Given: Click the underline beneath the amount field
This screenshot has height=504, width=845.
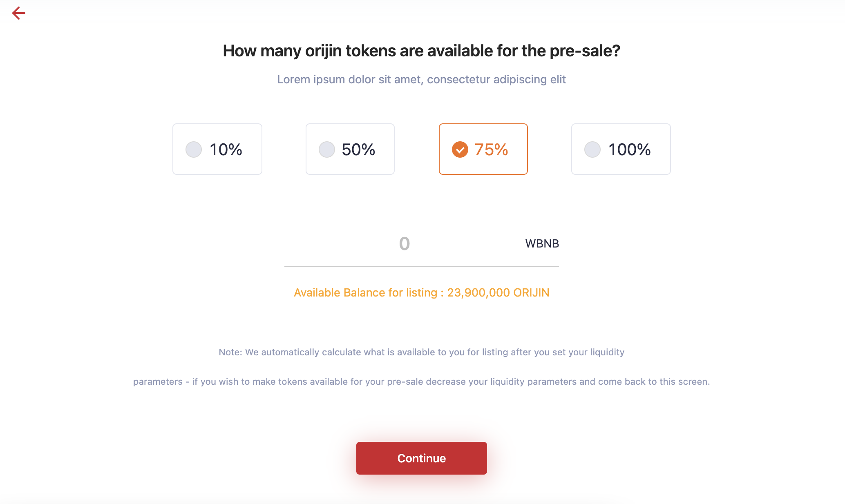Looking at the screenshot, I should coord(422,267).
